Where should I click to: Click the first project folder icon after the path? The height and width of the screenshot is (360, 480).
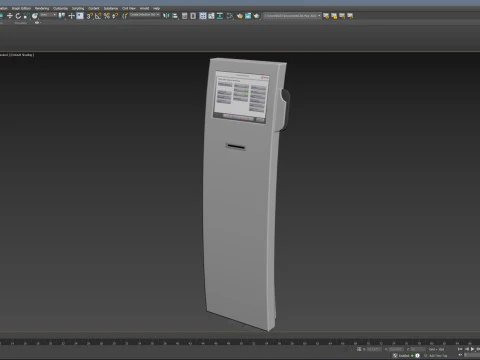(326, 16)
